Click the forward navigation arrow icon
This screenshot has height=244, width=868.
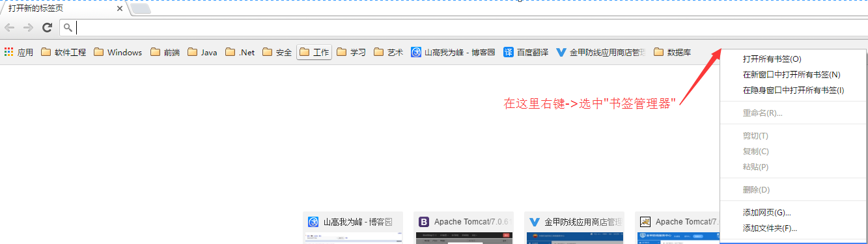coord(28,27)
